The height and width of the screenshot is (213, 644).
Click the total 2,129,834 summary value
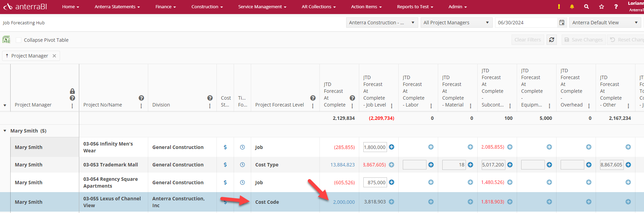[x=344, y=118]
